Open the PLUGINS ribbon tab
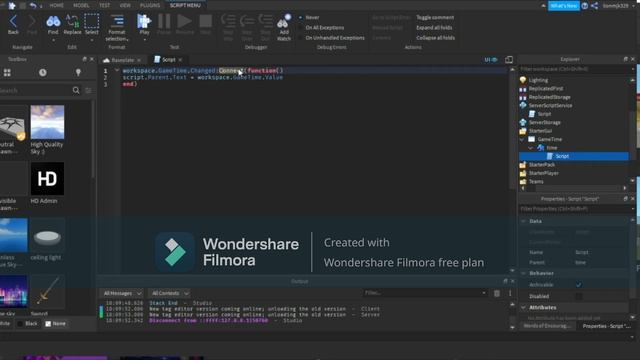The height and width of the screenshot is (360, 640). 150,5
